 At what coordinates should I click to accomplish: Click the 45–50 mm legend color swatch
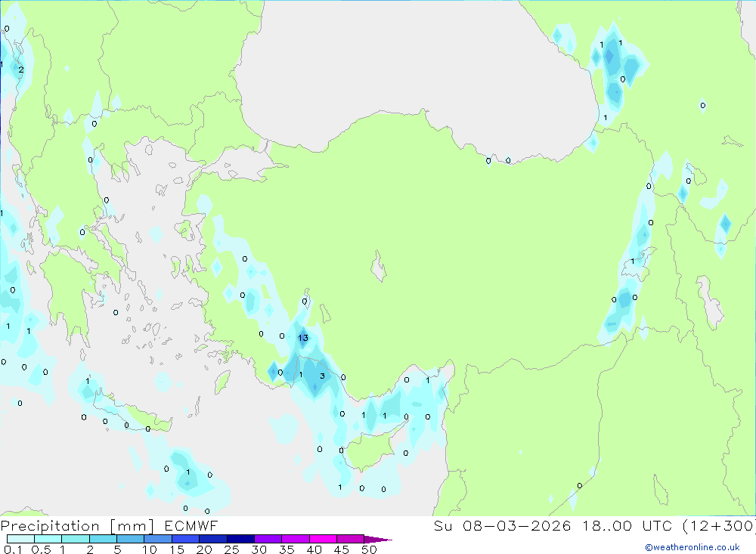click(351, 539)
